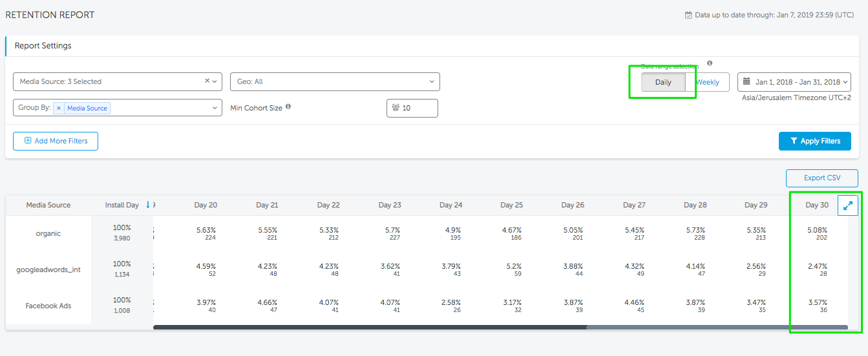Click the Date range selection info icon
Viewport: 868px width, 356px height.
click(710, 63)
